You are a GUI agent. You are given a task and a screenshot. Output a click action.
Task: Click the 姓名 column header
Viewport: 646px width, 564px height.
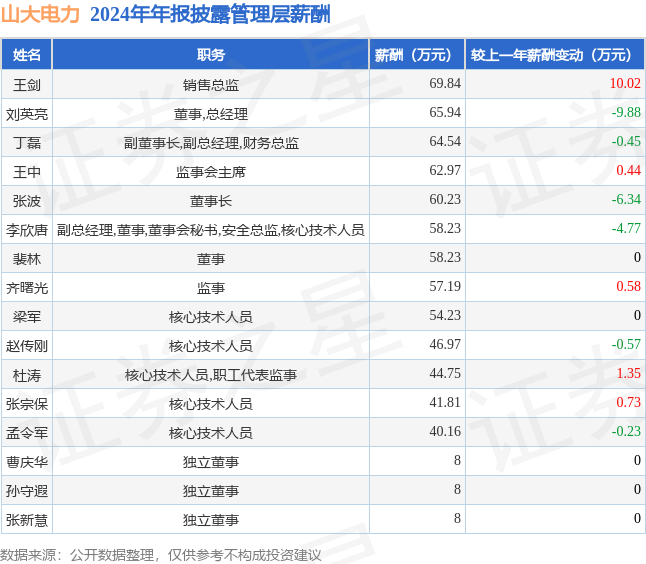(27, 55)
